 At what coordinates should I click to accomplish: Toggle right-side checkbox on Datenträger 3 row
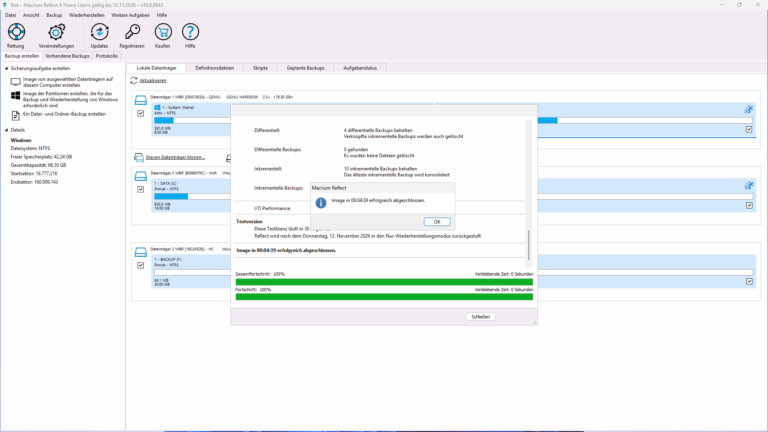(749, 281)
